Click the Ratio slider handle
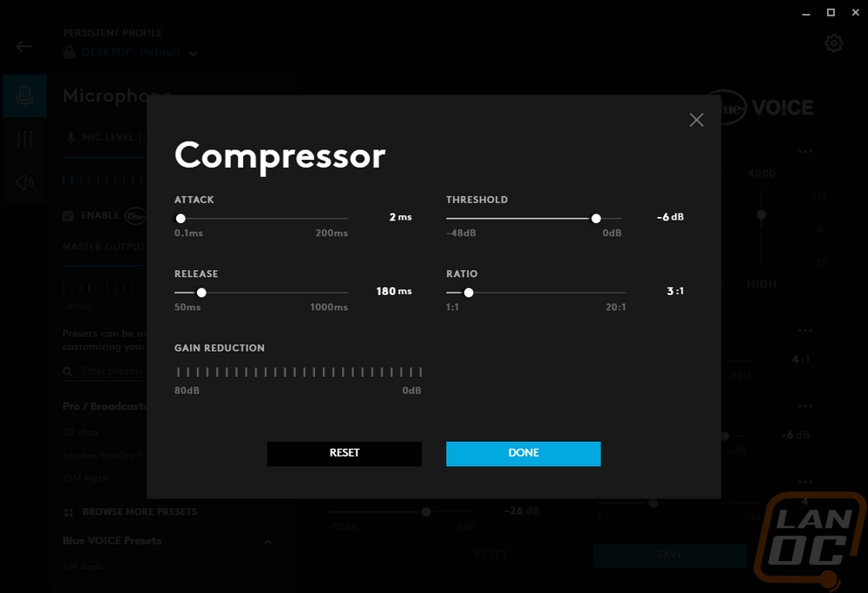The width and height of the screenshot is (868, 593). coord(469,293)
